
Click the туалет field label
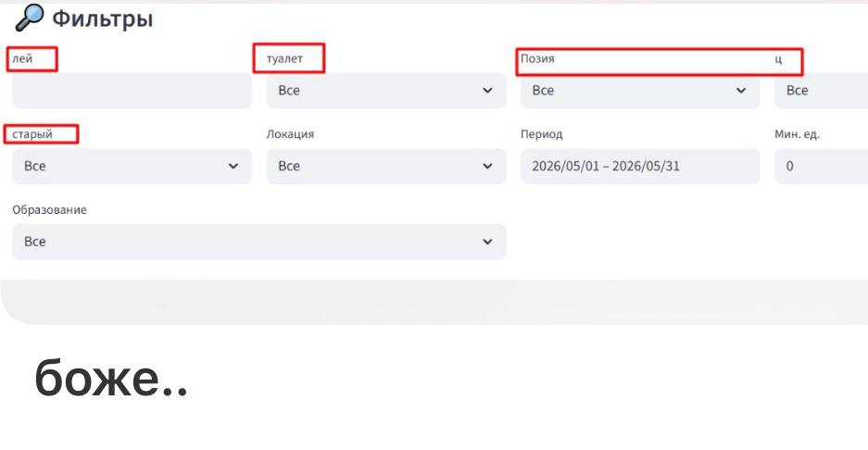point(284,58)
